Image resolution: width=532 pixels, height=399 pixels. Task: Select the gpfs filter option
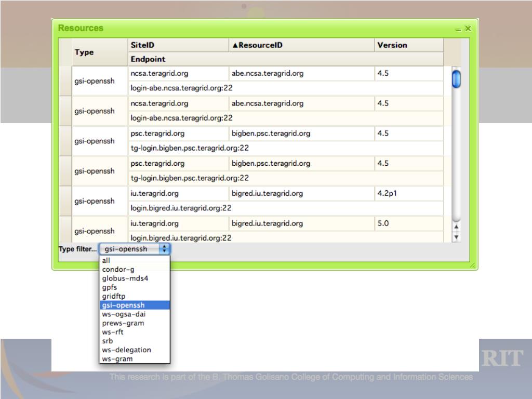point(135,287)
